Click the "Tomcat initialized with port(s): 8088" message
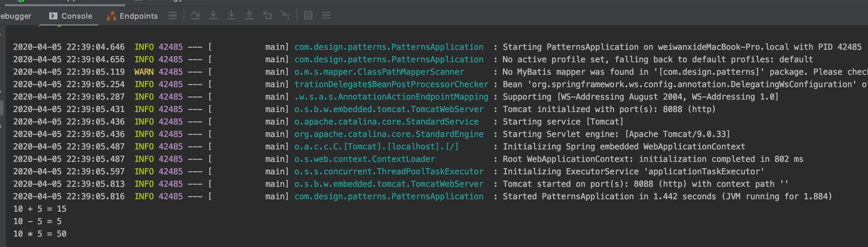The image size is (868, 247). [609, 109]
